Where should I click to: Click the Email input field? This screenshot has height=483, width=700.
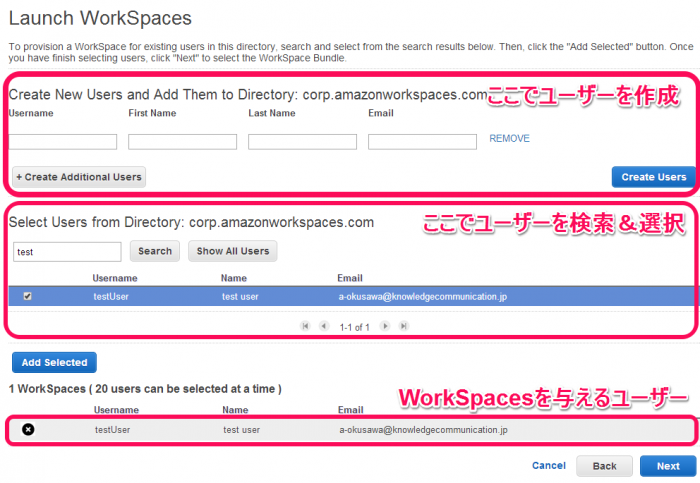422,142
